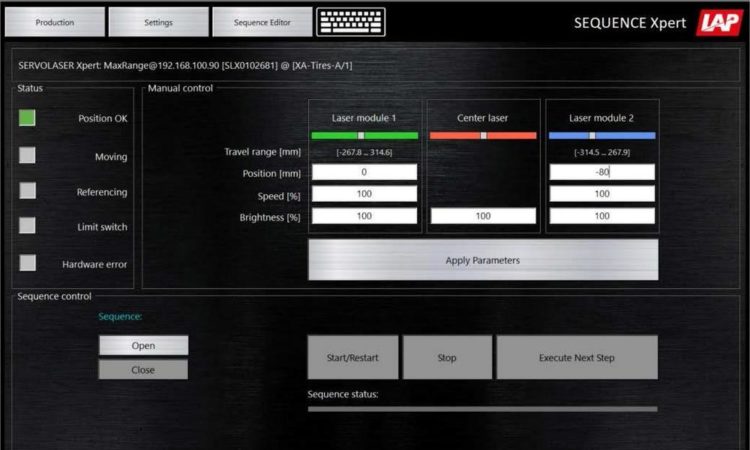Click Laser module 1 travel range value

[364, 152]
